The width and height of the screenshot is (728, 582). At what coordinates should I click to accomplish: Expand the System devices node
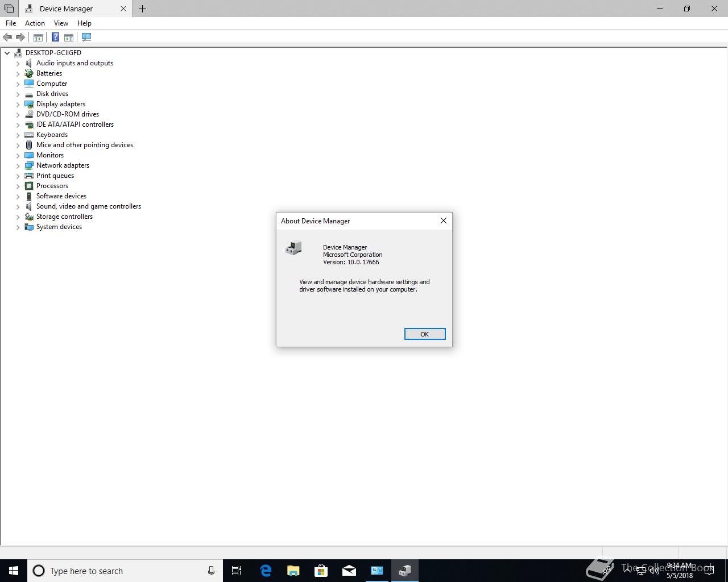(x=18, y=227)
